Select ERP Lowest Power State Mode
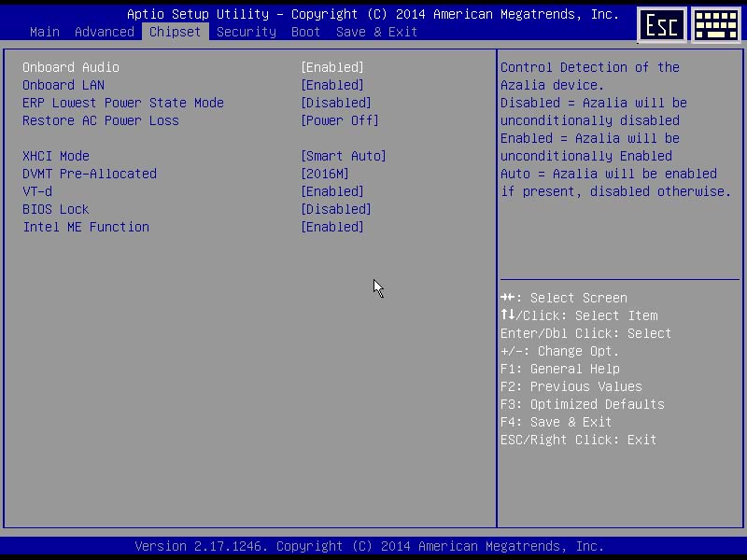This screenshot has height=560, width=747. (x=123, y=103)
